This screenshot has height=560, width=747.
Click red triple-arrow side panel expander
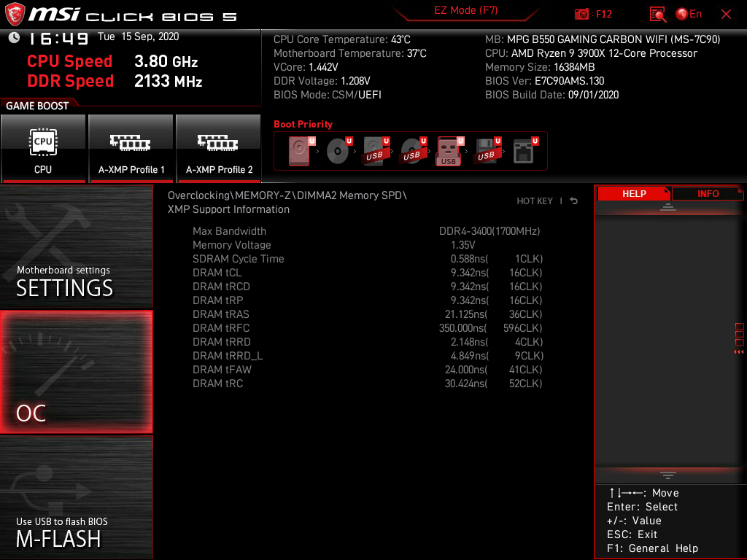[738, 352]
